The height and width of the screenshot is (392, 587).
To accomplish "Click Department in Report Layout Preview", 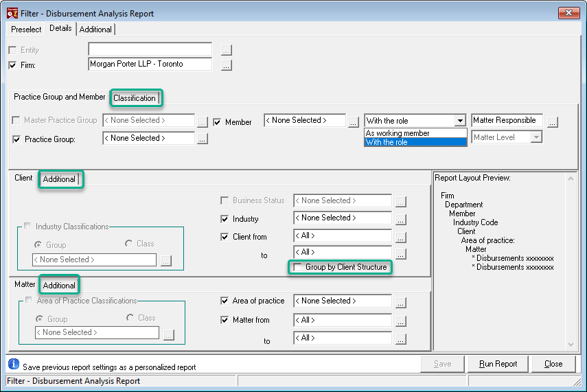I will click(x=464, y=205).
